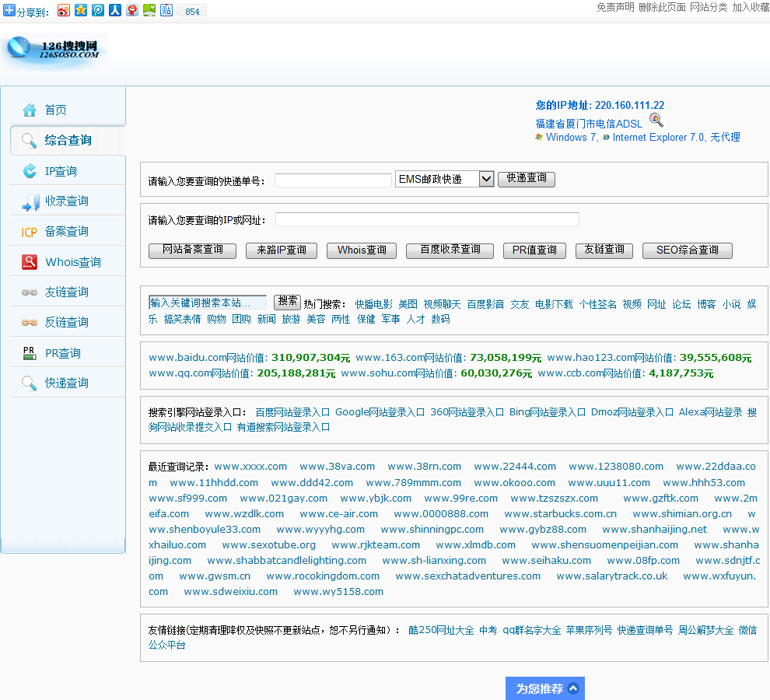Image resolution: width=770 pixels, height=700 pixels.
Task: Click magnifier icon next to IP location
Action: pyautogui.click(x=656, y=120)
